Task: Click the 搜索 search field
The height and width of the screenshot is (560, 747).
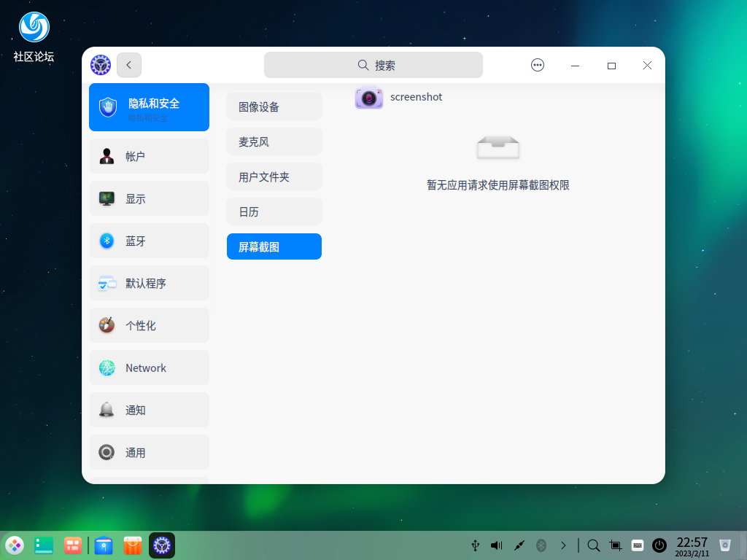Action: pos(373,65)
